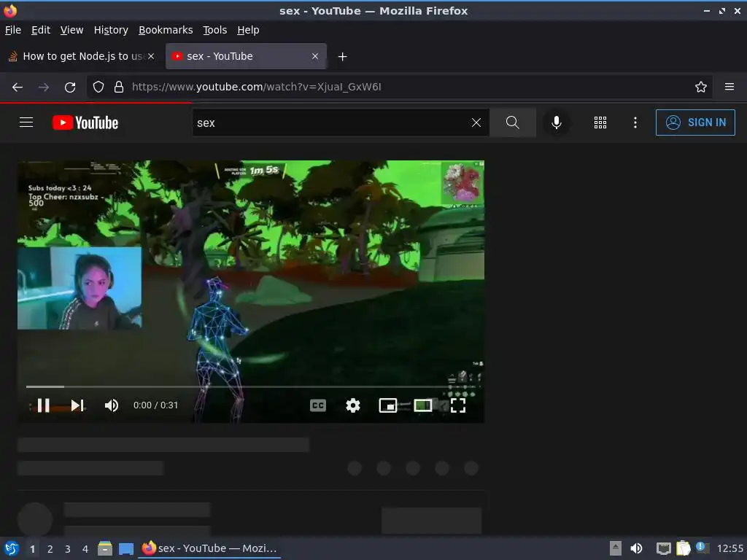747x560 pixels.
Task: Go back to the previous page
Action: pos(18,87)
